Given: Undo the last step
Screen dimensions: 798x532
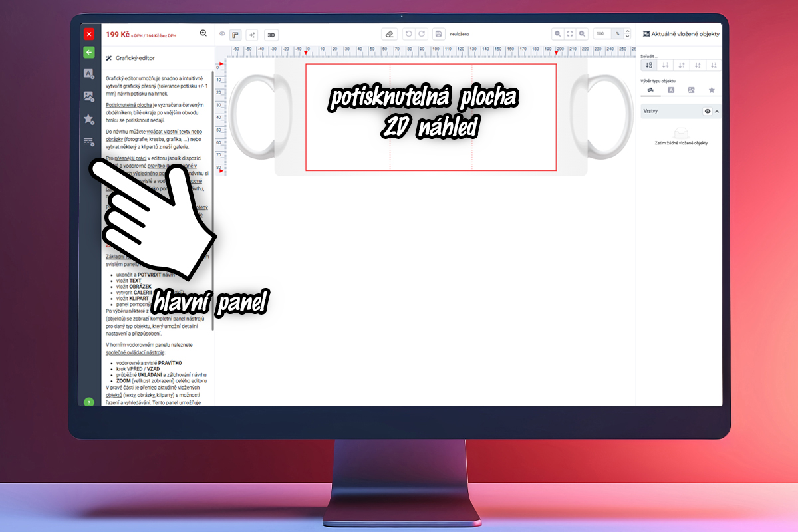Looking at the screenshot, I should (408, 34).
